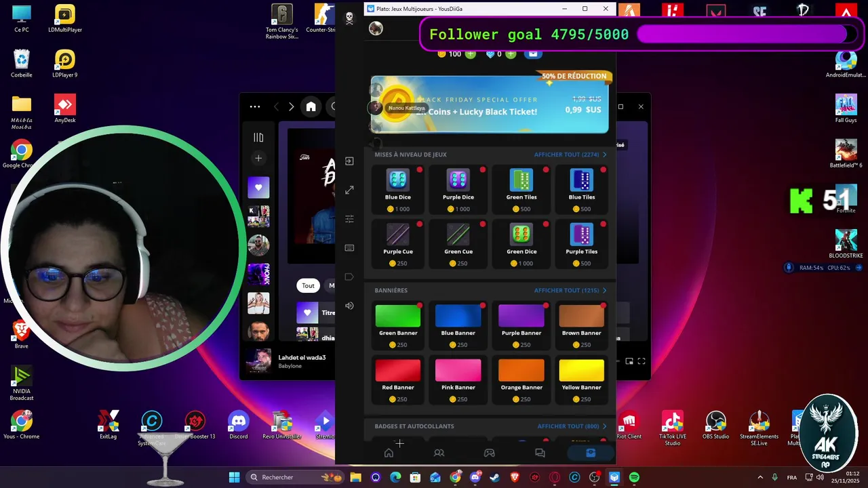The height and width of the screenshot is (488, 868).
Task: Go forward in music app navigation
Action: point(292,106)
